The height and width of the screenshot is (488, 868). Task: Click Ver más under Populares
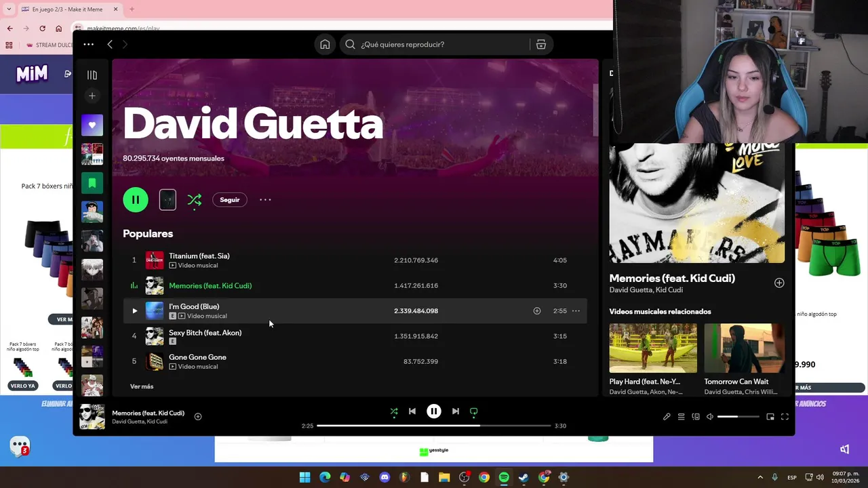click(142, 386)
